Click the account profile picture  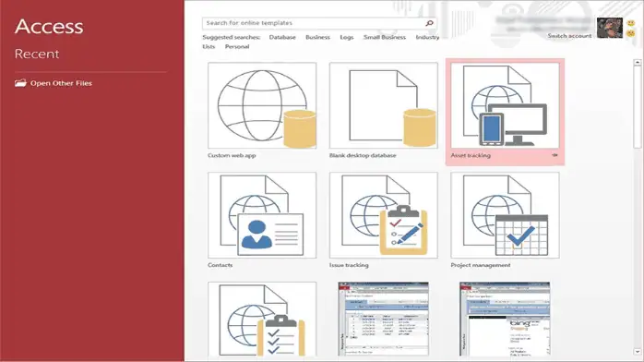click(610, 28)
